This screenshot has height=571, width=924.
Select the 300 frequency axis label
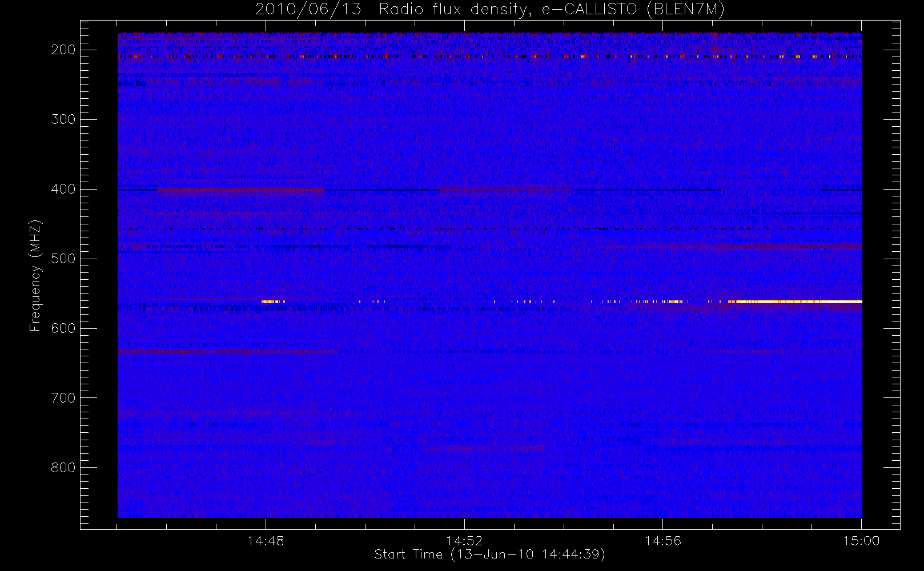pyautogui.click(x=63, y=119)
